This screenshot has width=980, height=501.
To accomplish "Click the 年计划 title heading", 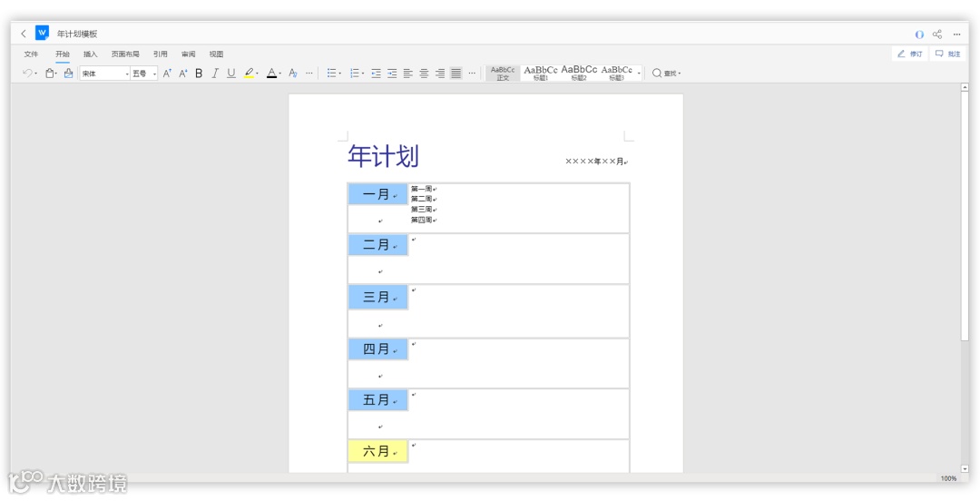I will (383, 156).
